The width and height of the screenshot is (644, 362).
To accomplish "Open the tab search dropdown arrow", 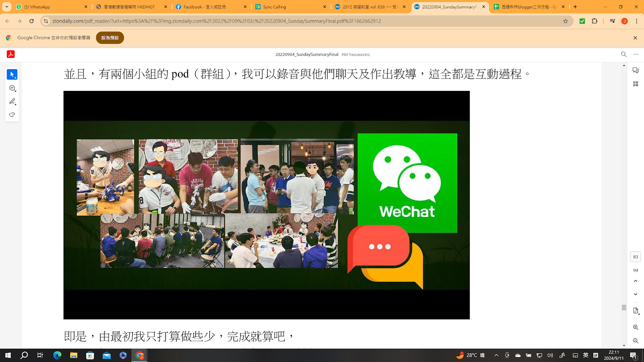I will pos(6,7).
